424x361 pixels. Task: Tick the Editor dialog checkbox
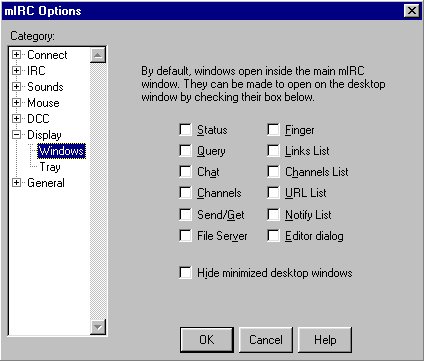tap(273, 236)
